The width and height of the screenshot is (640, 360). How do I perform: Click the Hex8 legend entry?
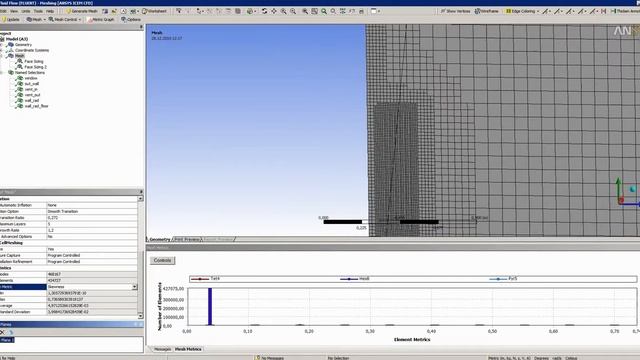coord(355,279)
